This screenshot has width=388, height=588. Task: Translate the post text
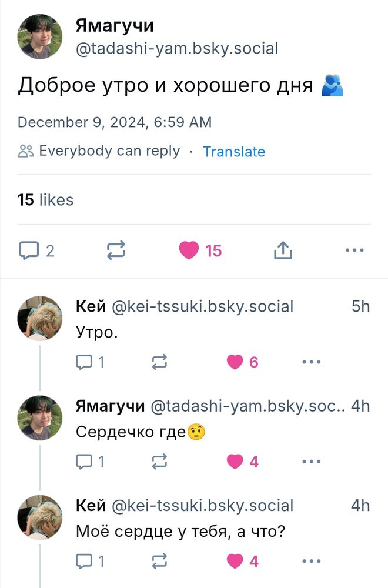click(x=233, y=152)
